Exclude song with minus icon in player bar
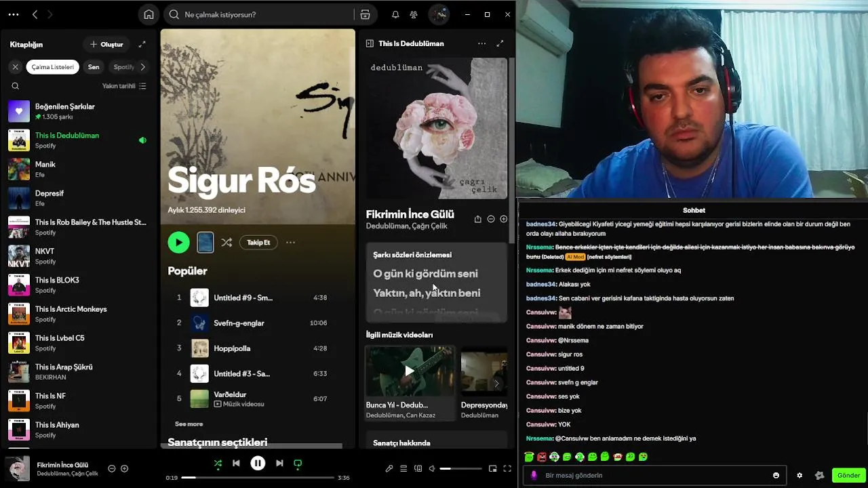 (x=112, y=468)
